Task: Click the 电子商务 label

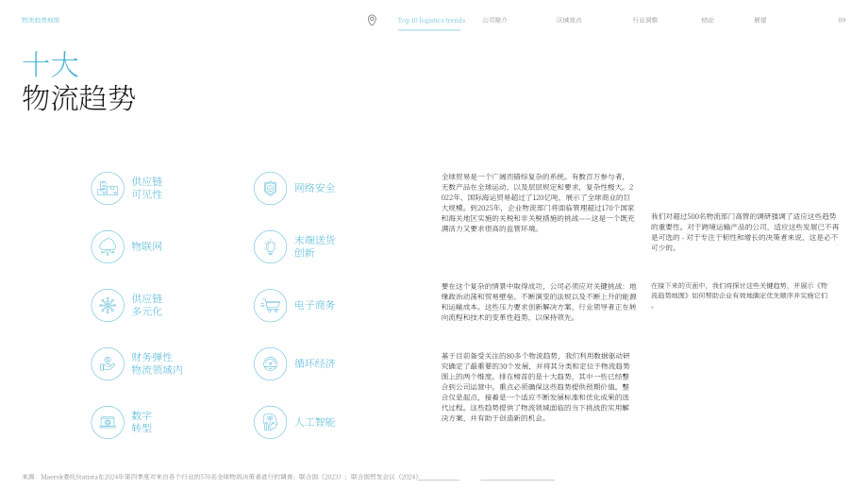Action: 314,305
